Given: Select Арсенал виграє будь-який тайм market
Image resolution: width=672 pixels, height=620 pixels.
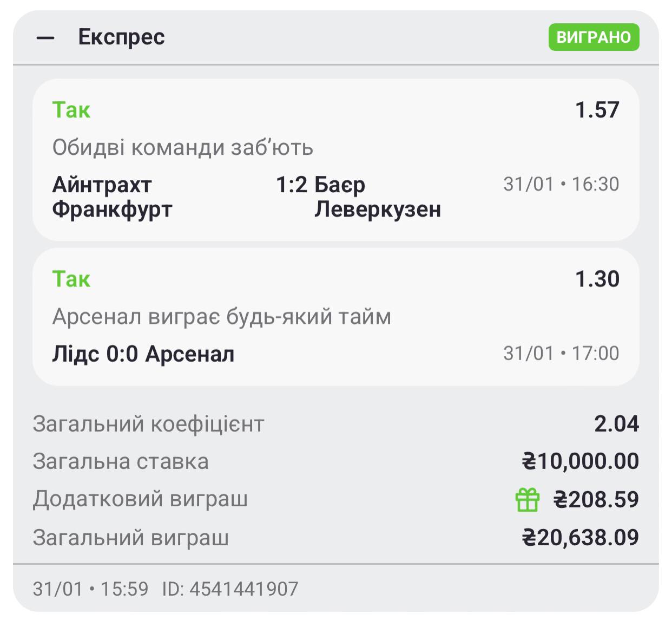Looking at the screenshot, I should [222, 317].
